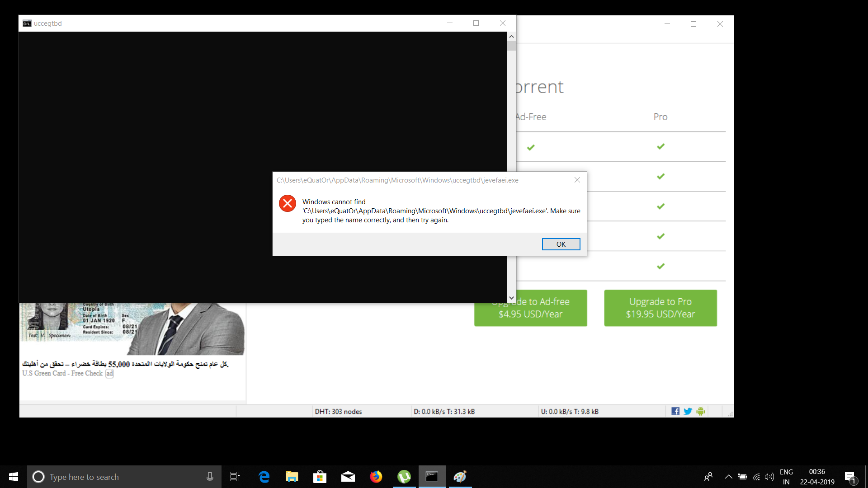Open uTorrent Facebook icon in status bar
Screen dimensions: 868x488
(x=675, y=411)
